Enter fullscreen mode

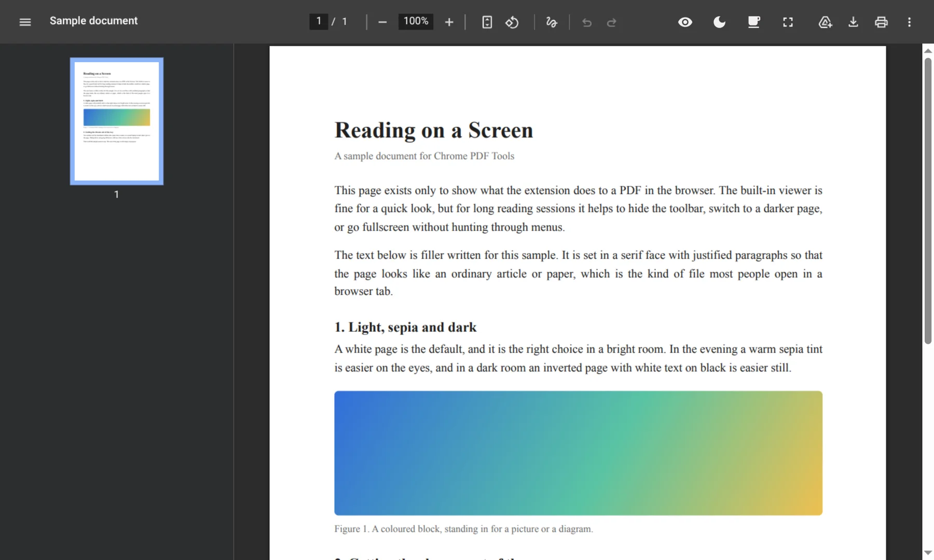788,22
